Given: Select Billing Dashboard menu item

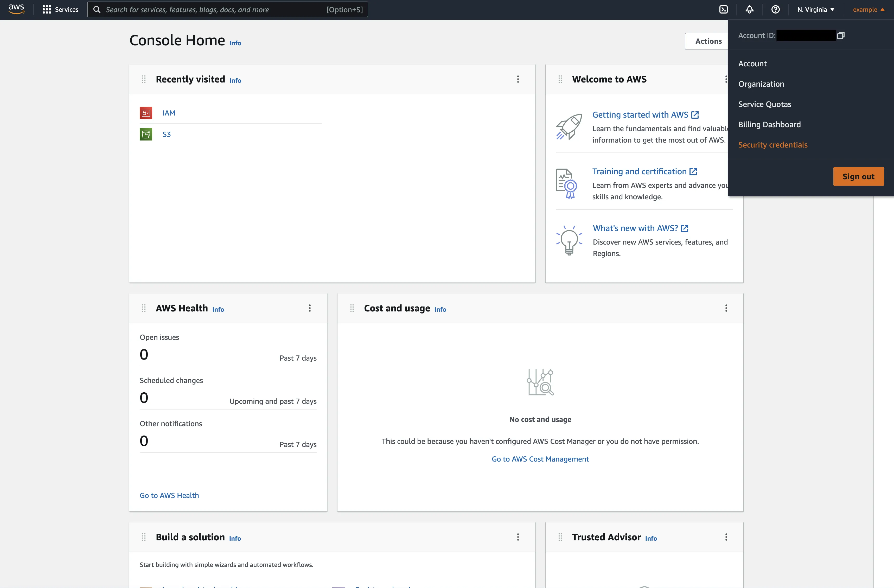Looking at the screenshot, I should (769, 124).
